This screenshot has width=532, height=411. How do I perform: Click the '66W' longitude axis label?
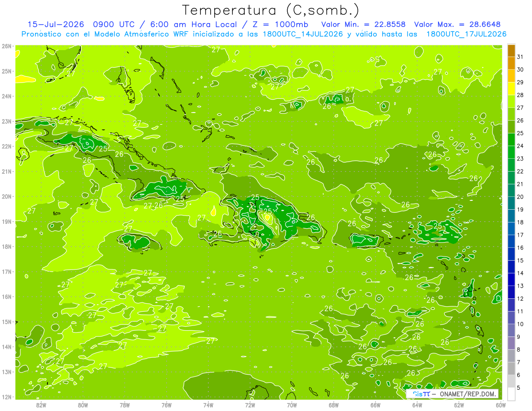[376, 405]
